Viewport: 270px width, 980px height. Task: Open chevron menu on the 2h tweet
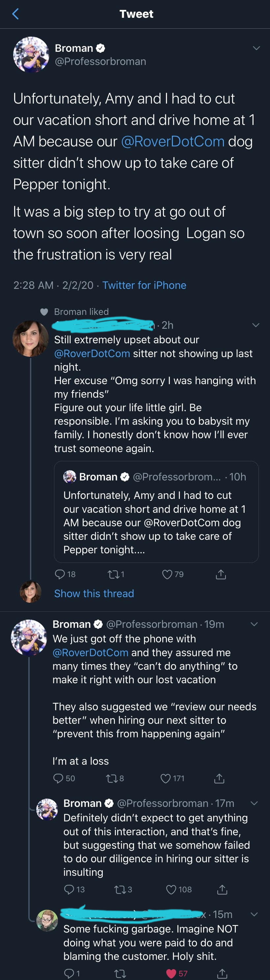tap(256, 325)
